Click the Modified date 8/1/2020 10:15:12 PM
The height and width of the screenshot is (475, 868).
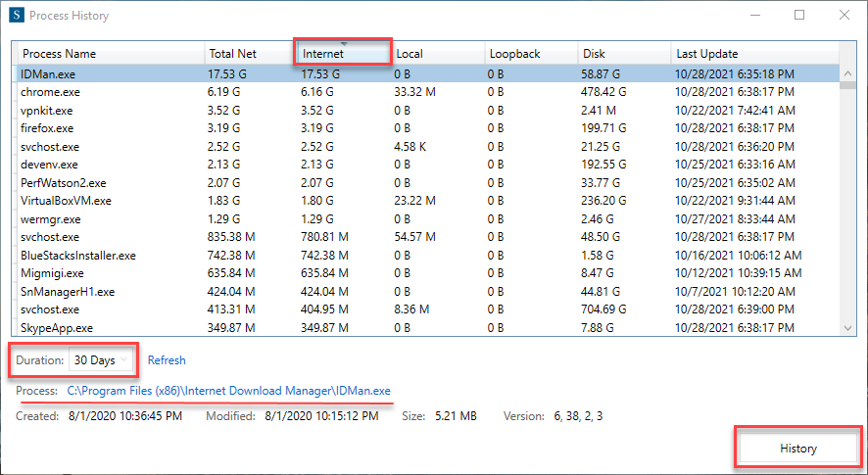click(321, 416)
